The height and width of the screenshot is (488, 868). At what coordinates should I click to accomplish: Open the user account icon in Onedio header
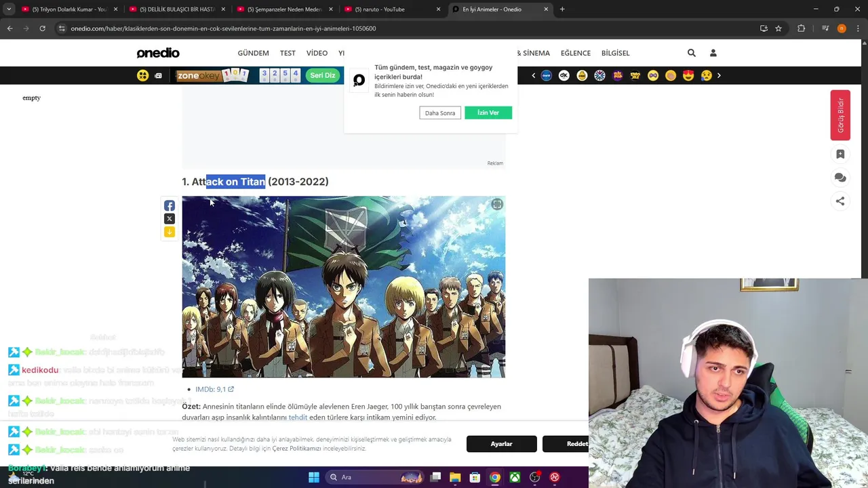[713, 53]
